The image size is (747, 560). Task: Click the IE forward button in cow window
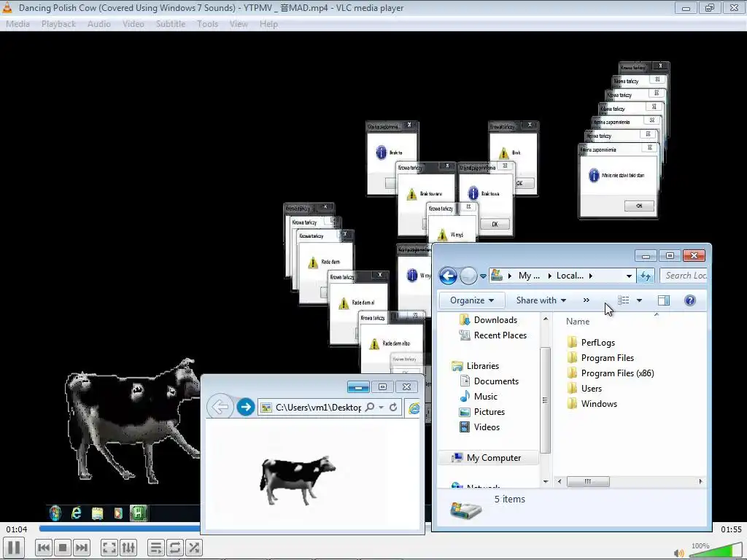246,407
